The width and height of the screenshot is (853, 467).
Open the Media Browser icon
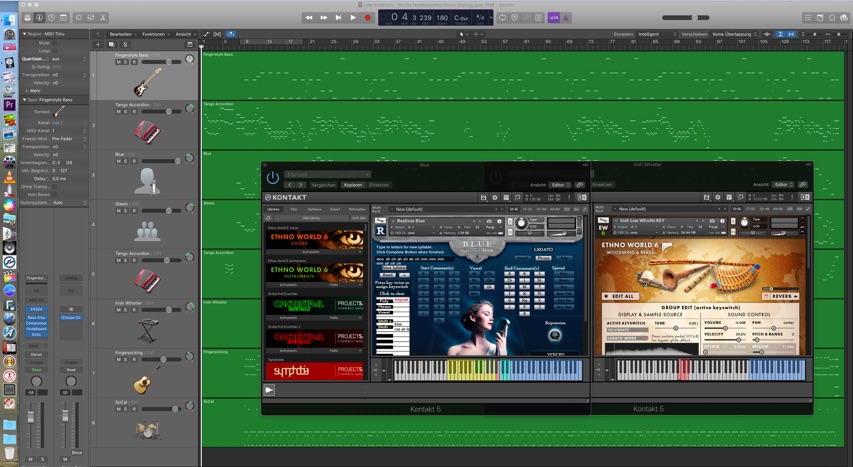844,17
